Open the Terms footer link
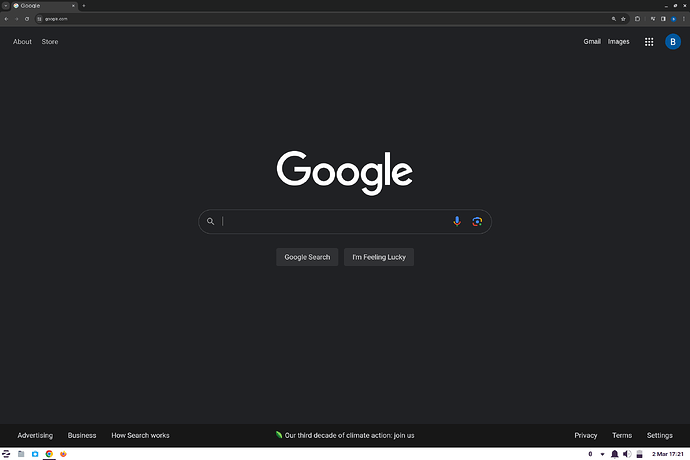Viewport: 690px width, 460px height. 622,435
